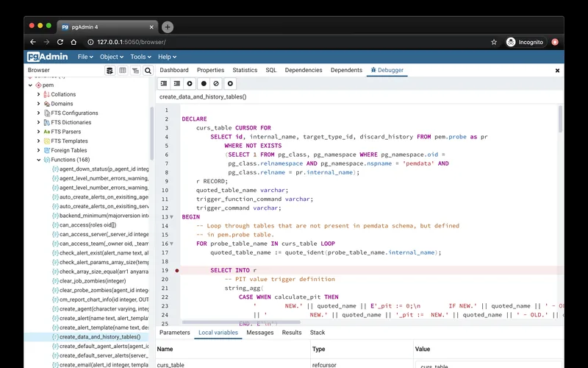
Task: Open the Stack tab in debugger
Action: [x=318, y=333]
